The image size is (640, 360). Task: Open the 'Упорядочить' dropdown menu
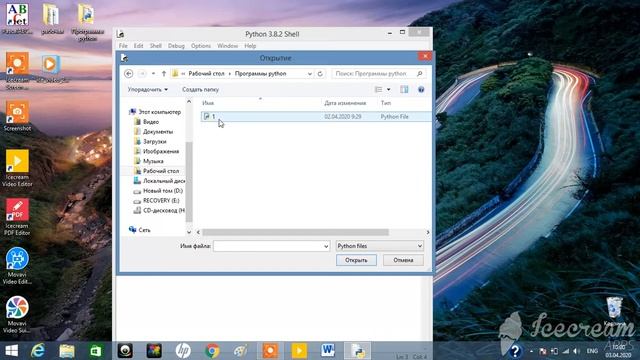pyautogui.click(x=148, y=89)
